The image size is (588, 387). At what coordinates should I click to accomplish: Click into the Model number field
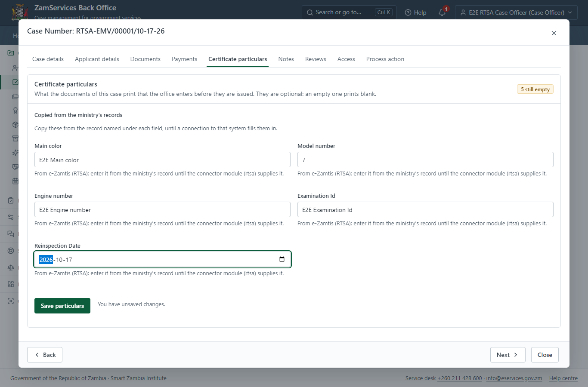tap(425, 160)
